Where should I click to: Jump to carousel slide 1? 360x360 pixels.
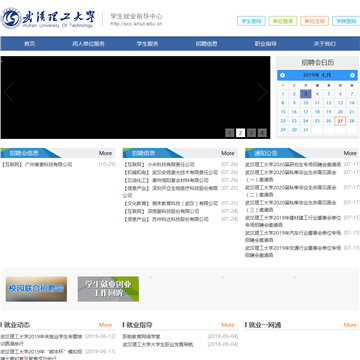229,133
